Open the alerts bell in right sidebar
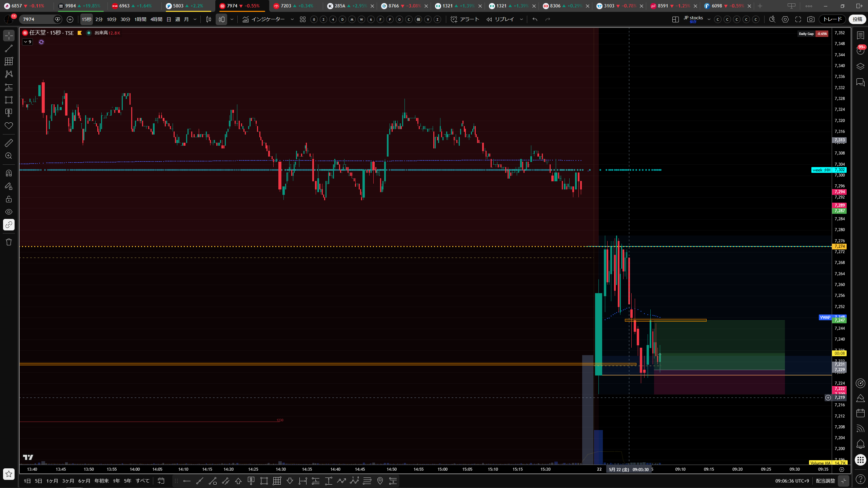The width and height of the screenshot is (868, 488). (861, 444)
